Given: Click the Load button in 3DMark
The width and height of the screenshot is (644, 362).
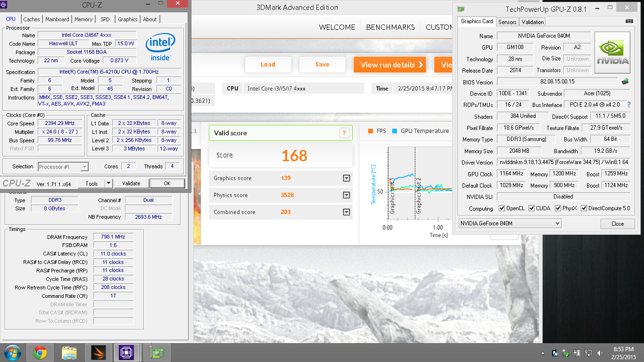Looking at the screenshot, I should (x=268, y=65).
